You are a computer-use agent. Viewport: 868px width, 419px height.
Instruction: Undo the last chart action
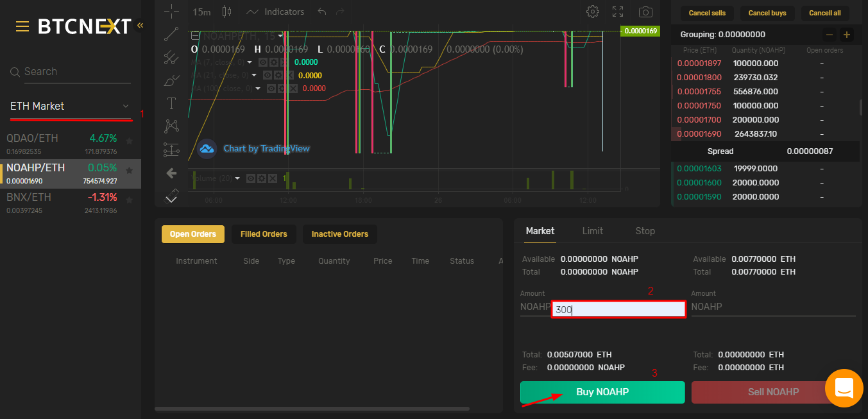[322, 12]
